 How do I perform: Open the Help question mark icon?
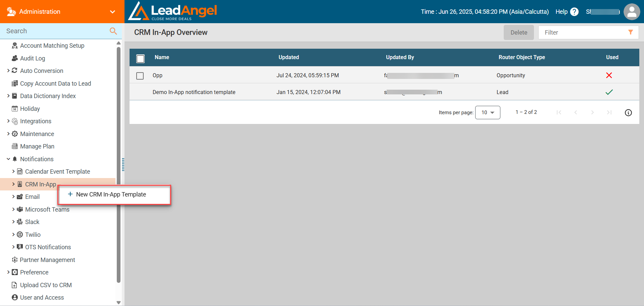[574, 11]
